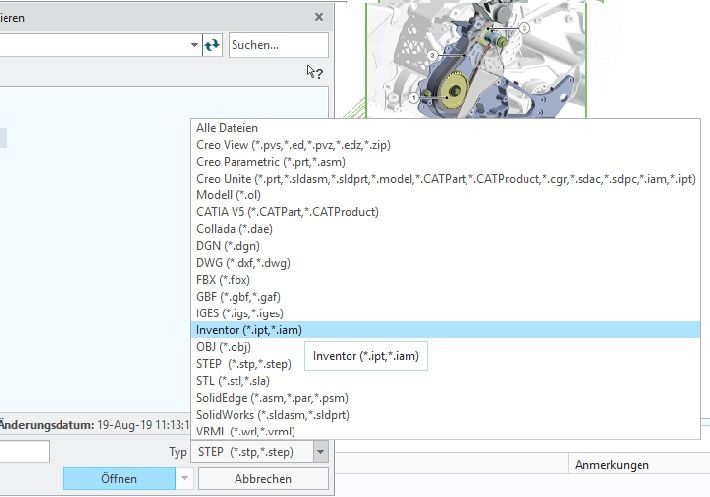Click the context help cursor icon
This screenshot has height=497, width=710.
point(314,72)
